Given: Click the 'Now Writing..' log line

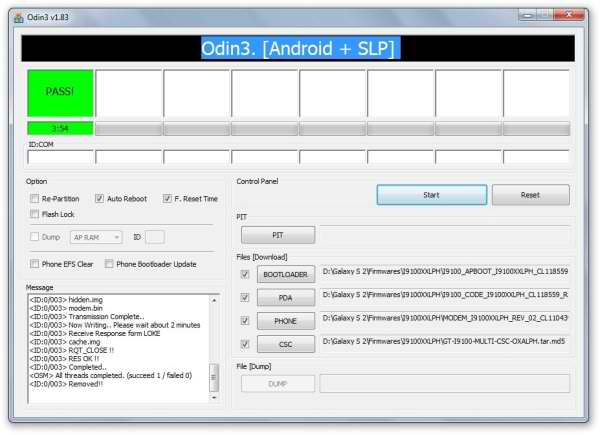Looking at the screenshot, I should pos(115,325).
